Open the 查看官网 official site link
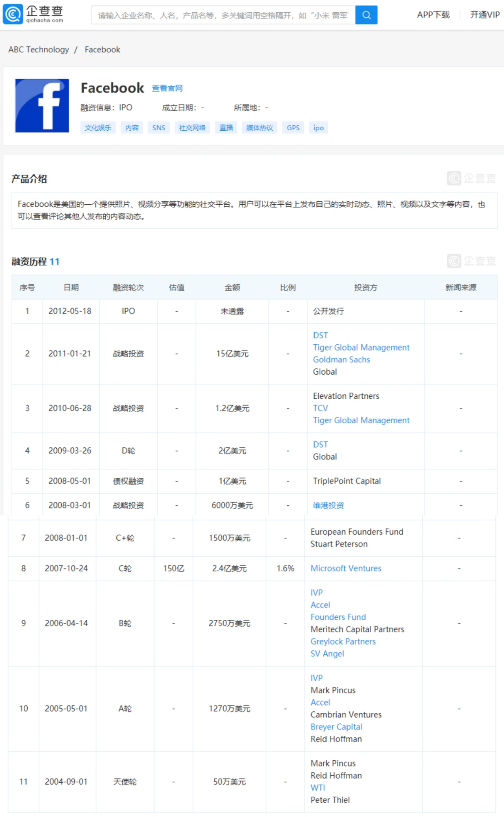Screen dimensions: 504x817 point(167,88)
